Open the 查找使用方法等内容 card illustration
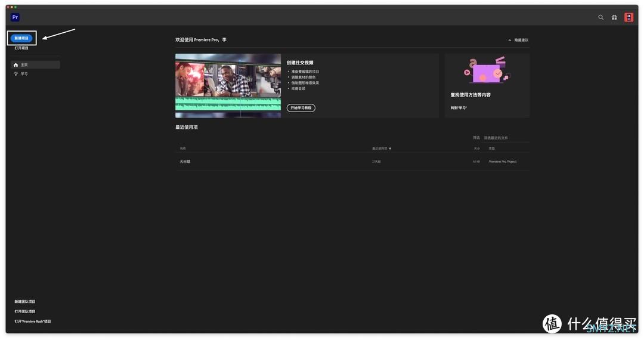644x340 pixels. [487, 70]
